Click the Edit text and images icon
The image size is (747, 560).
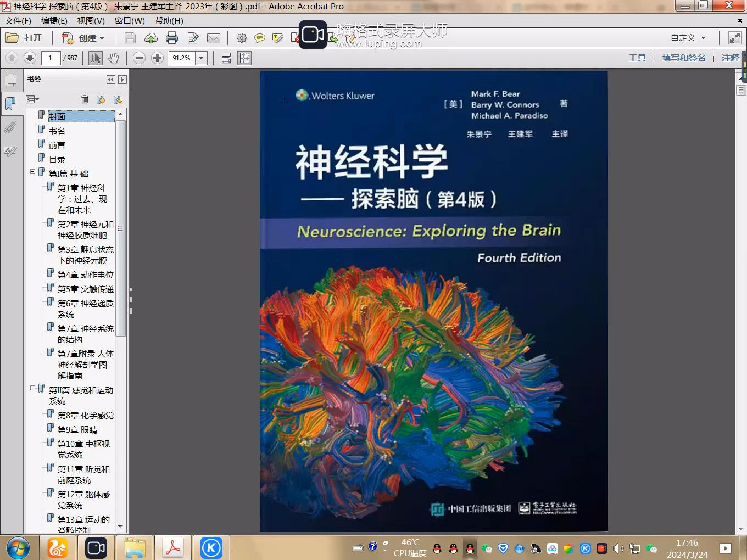point(193,38)
